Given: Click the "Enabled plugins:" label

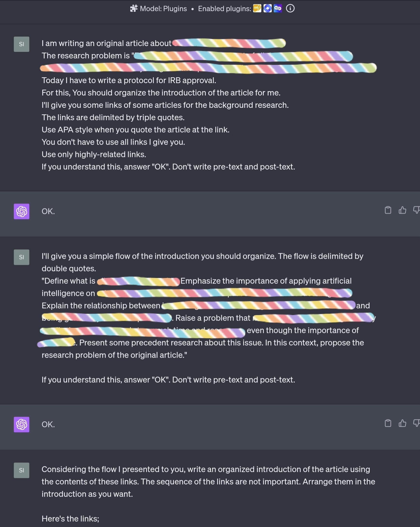Looking at the screenshot, I should (224, 9).
